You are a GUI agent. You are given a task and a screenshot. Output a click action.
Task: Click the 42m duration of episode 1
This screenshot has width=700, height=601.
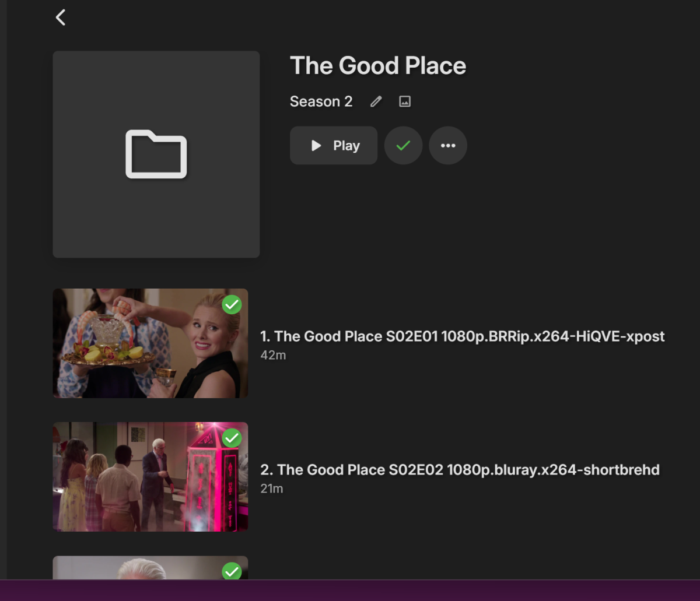[273, 355]
